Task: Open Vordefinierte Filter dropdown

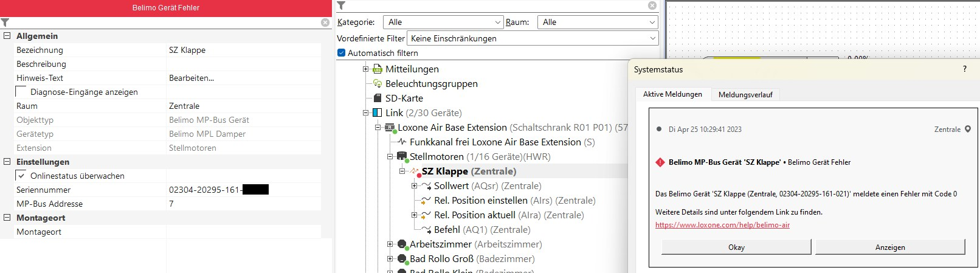Action: tap(532, 38)
